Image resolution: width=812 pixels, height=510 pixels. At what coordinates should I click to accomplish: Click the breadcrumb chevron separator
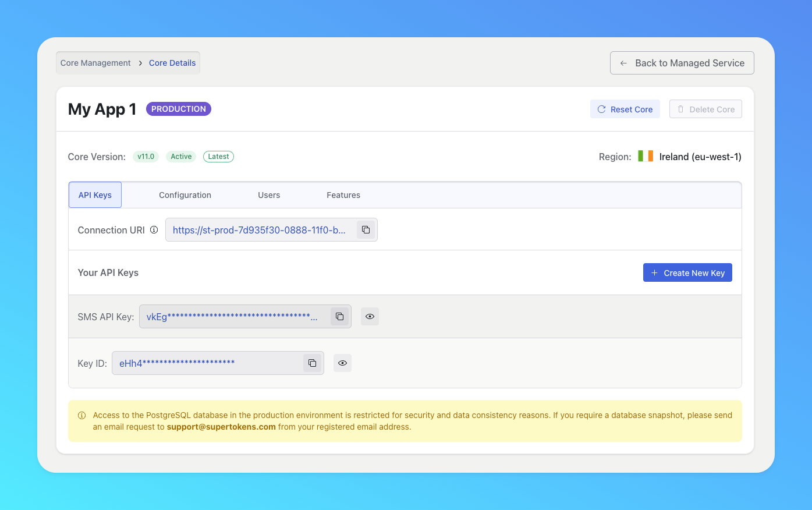(x=140, y=63)
